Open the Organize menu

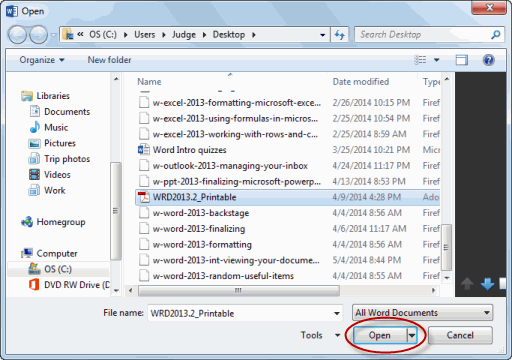tap(42, 60)
